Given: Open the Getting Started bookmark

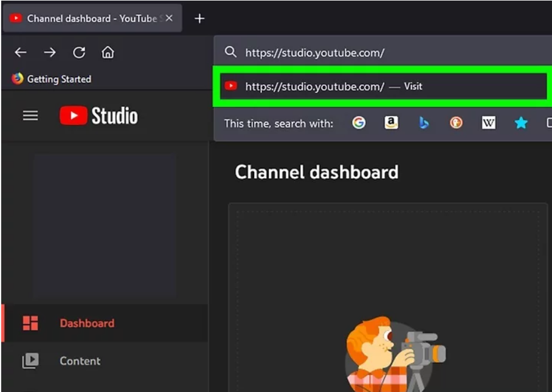Looking at the screenshot, I should pos(52,79).
